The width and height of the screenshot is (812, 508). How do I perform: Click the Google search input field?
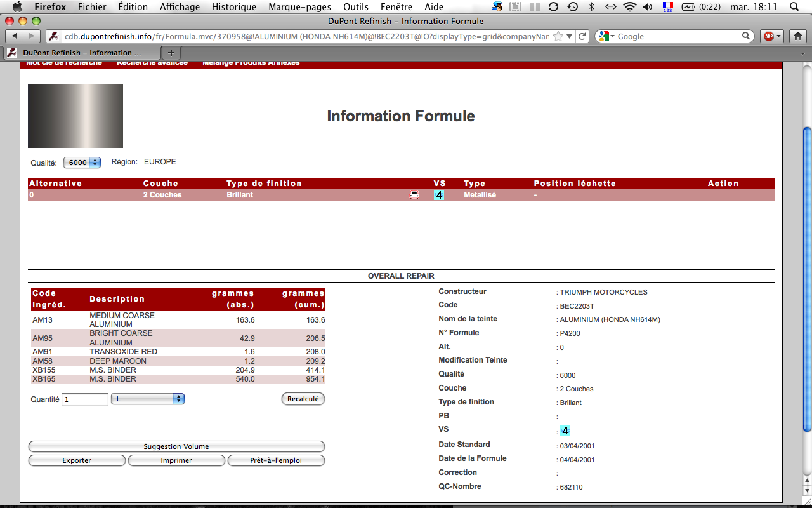click(678, 37)
